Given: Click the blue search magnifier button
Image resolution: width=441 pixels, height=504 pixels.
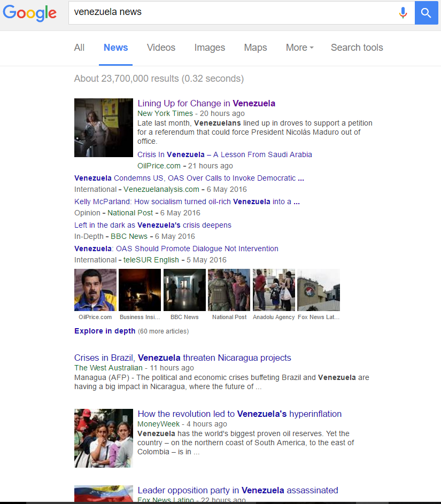Looking at the screenshot, I should click(426, 13).
